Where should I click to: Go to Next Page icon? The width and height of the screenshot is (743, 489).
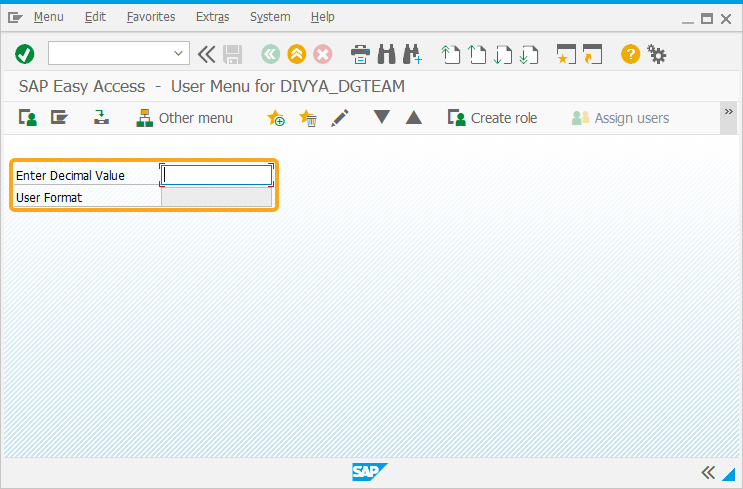[503, 54]
